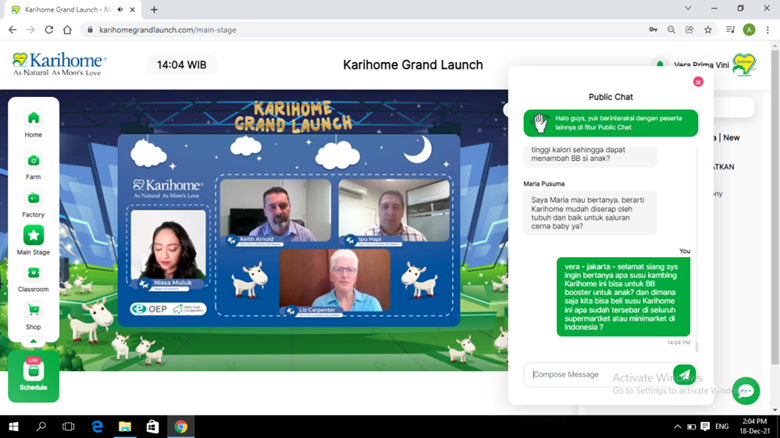This screenshot has height=438, width=780.
Task: Click the green Public Chat welcome banner
Action: 610,123
